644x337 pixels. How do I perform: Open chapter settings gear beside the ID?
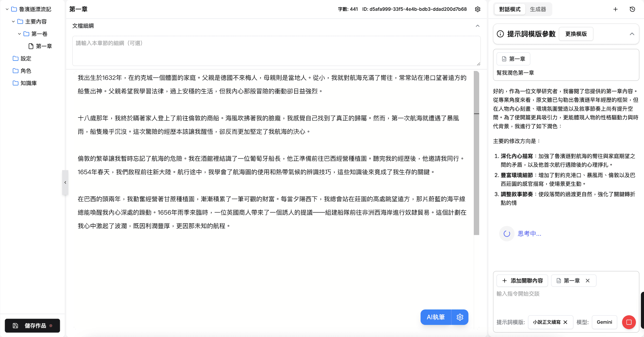(478, 9)
